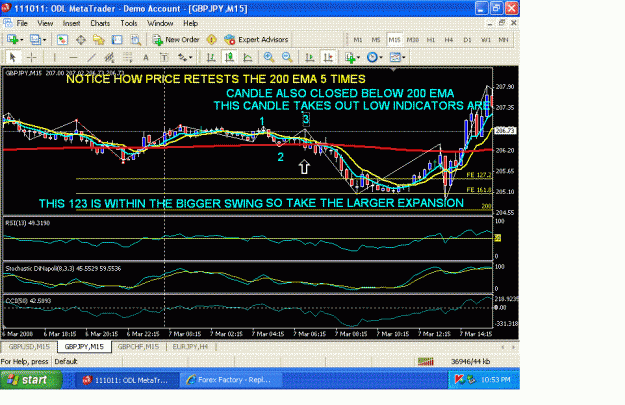
Task: Switch chart to Bar Chart
Action: click(211, 57)
